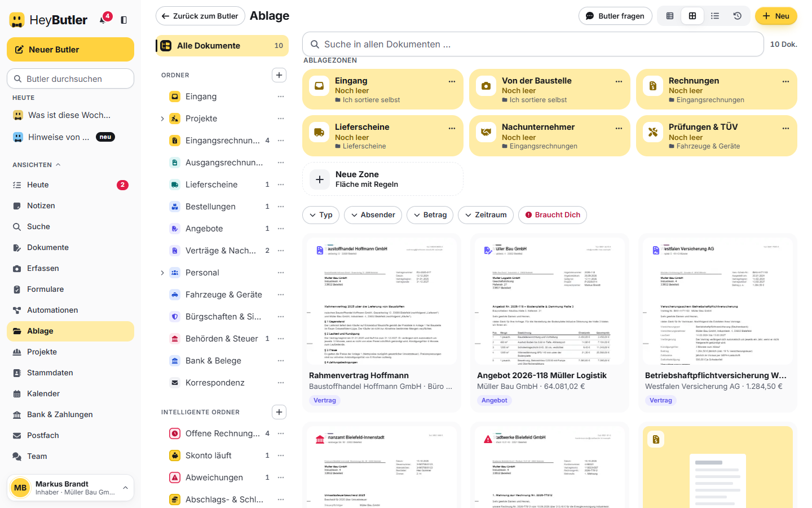Add a new intelligent folder
Screen dimensions: 812x508
pyautogui.click(x=279, y=412)
